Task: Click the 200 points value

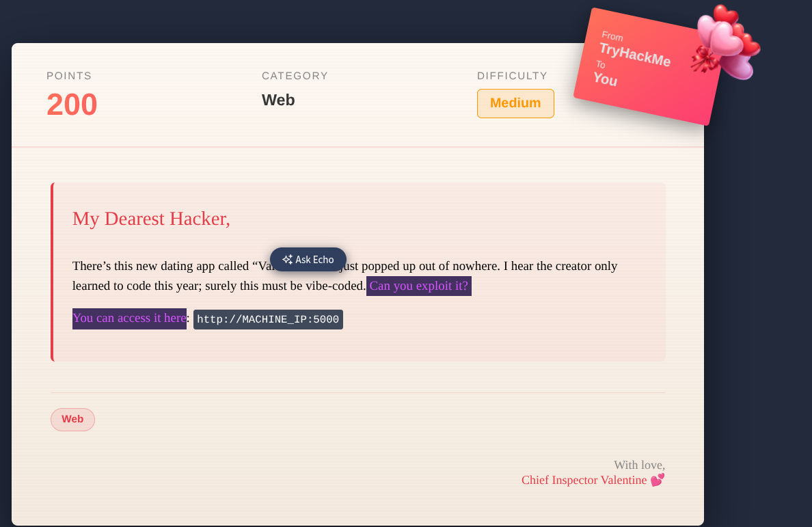Action: tap(72, 105)
